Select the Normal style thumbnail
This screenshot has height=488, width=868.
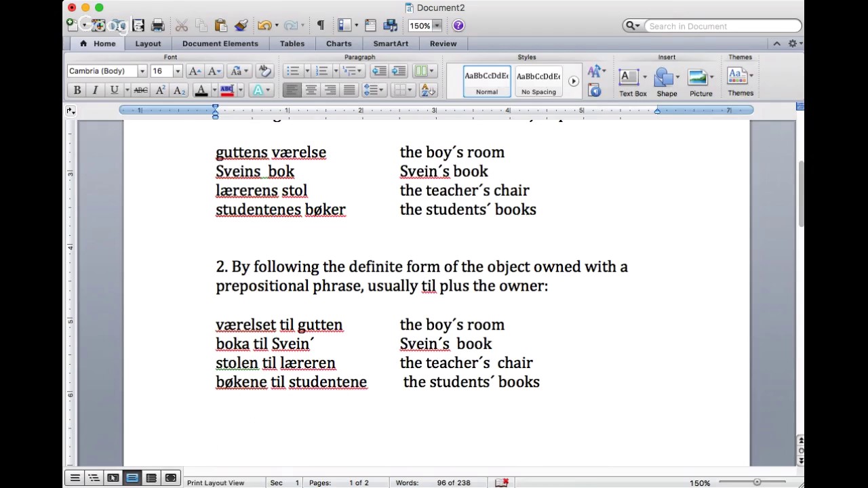click(487, 81)
